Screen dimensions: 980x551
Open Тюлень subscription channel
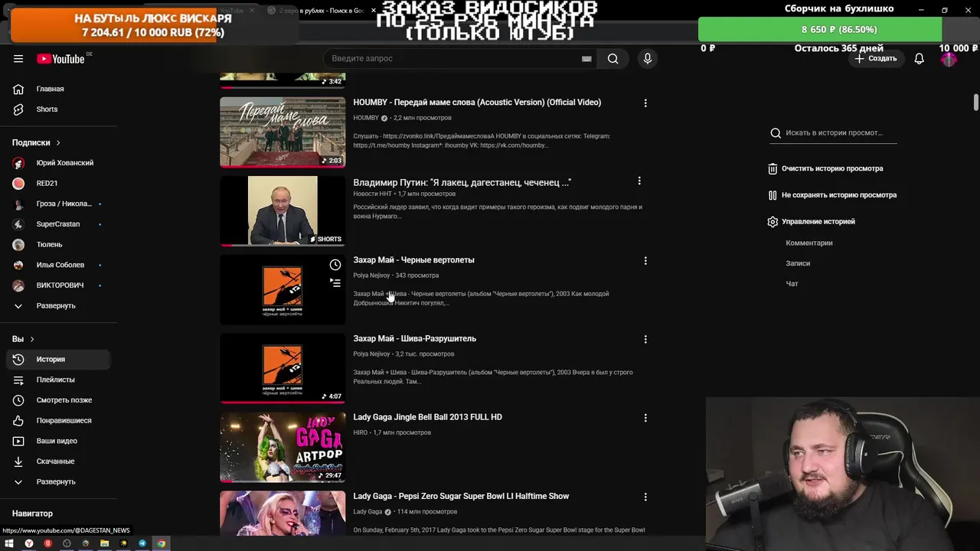(59, 245)
